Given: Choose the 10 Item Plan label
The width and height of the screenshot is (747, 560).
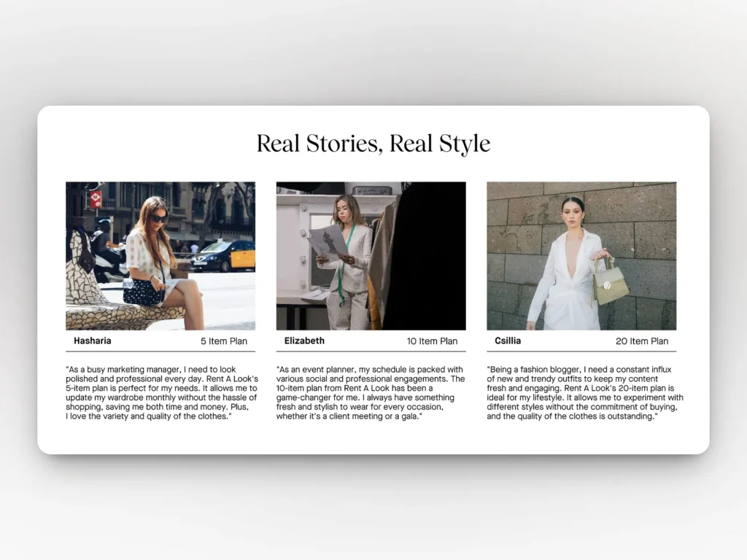Looking at the screenshot, I should (x=432, y=341).
